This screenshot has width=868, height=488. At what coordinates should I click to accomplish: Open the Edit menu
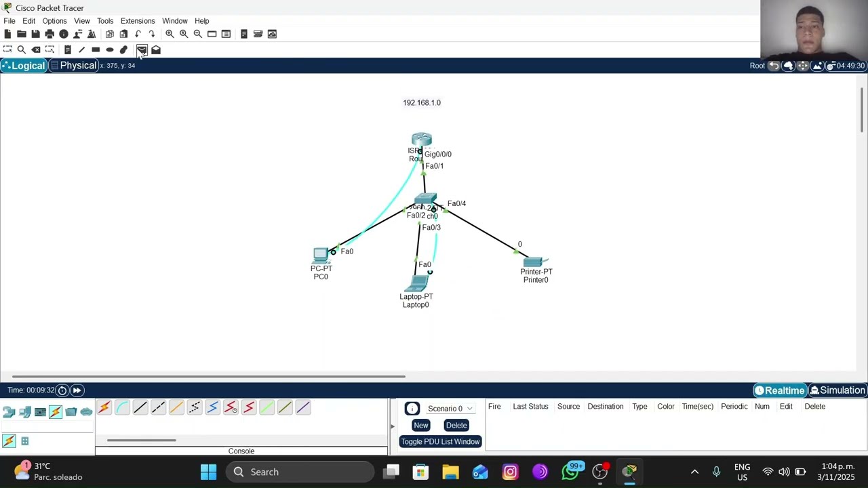pyautogui.click(x=28, y=21)
